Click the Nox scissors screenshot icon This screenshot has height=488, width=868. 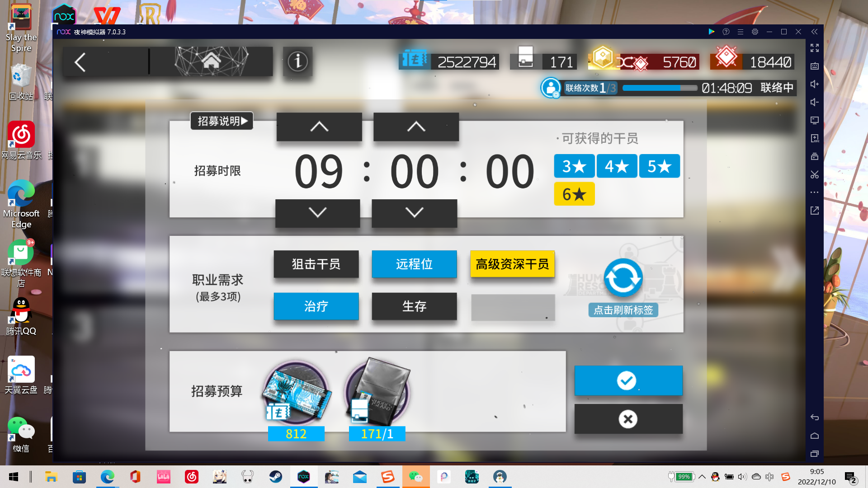click(x=814, y=174)
